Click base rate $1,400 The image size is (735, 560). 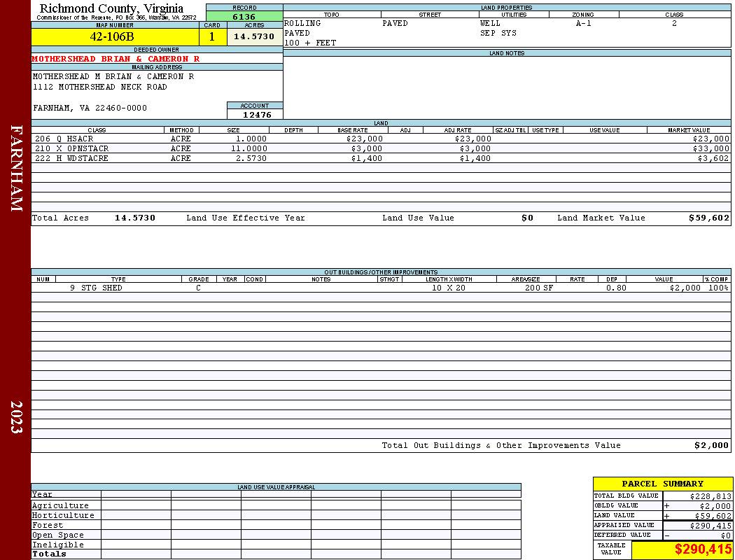click(367, 158)
